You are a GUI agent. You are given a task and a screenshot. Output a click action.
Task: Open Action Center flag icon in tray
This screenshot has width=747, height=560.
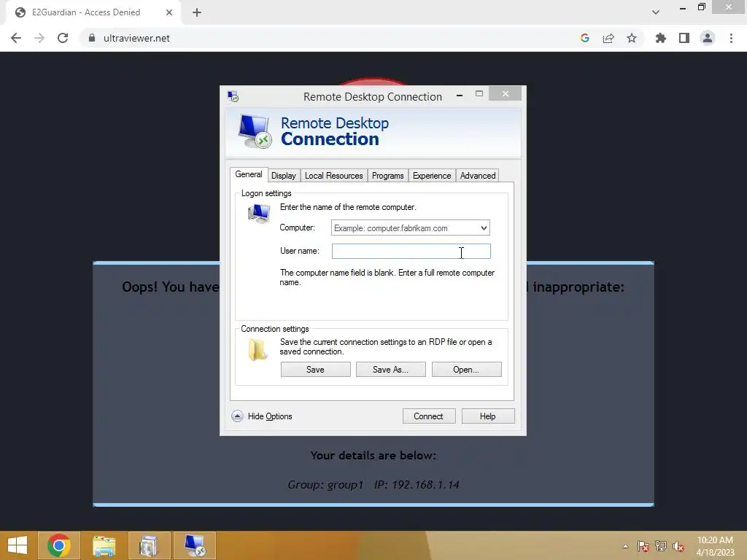643,546
